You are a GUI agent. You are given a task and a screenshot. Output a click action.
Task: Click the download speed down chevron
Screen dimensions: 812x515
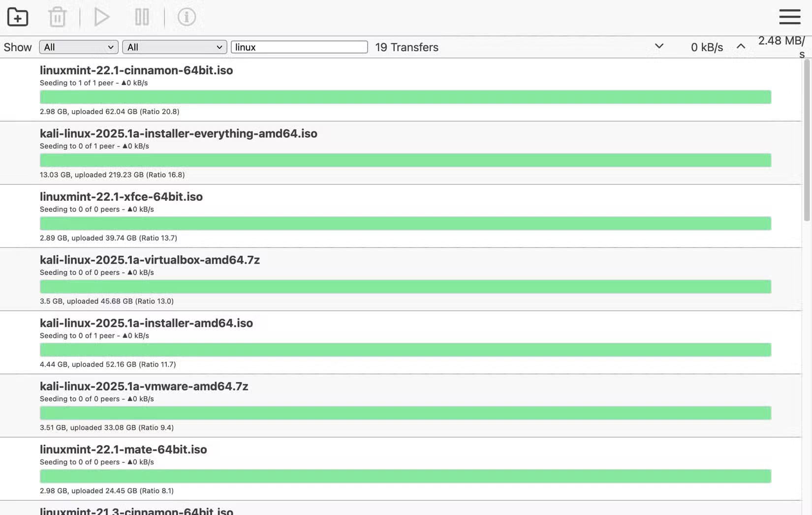[659, 46]
